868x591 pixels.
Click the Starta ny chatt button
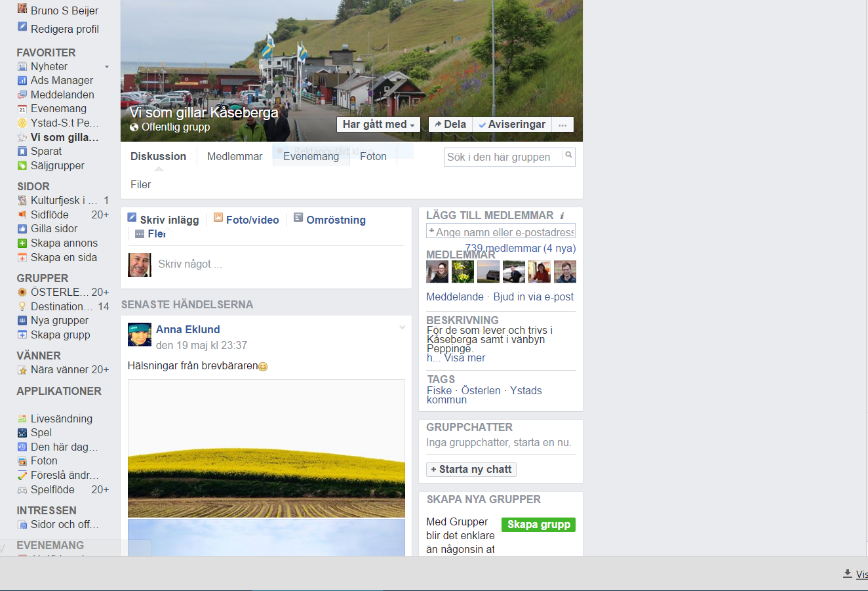(x=471, y=470)
